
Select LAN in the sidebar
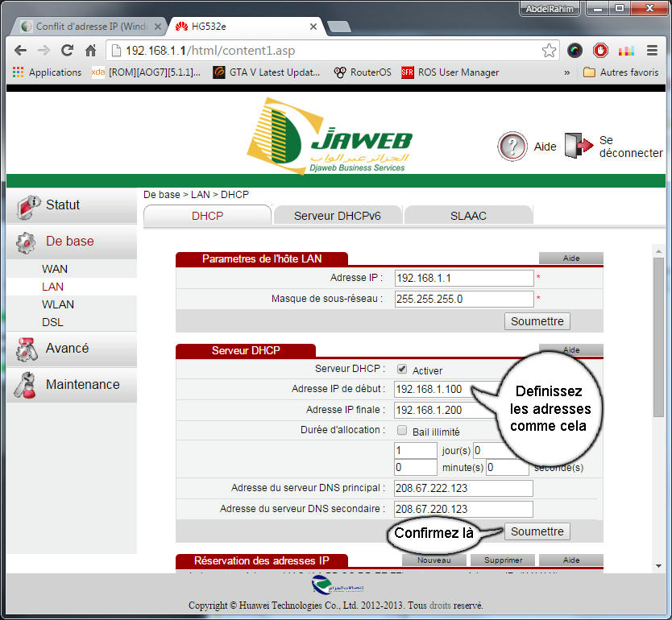coord(52,287)
